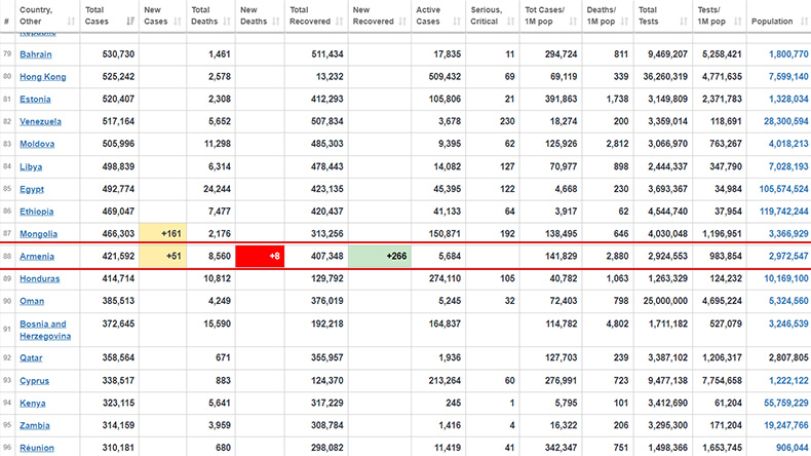Screen dimensions: 811x456
Task: Sort by Total Cases column header
Action: pyautogui.click(x=109, y=16)
